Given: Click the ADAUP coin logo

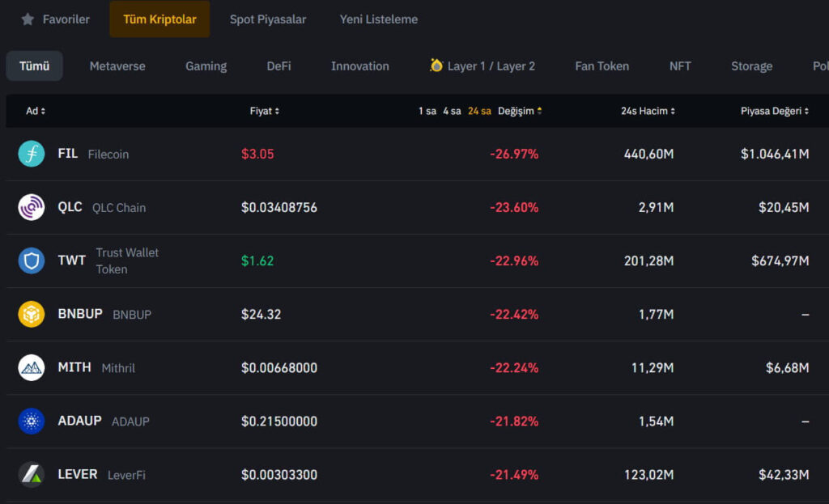Looking at the screenshot, I should pos(32,421).
